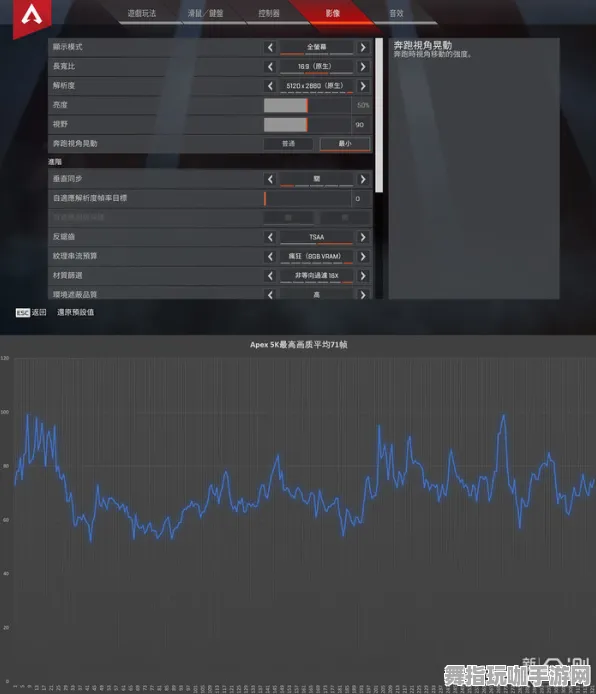Image resolution: width=596 pixels, height=694 pixels.
Task: Click 還原預設值 restore defaults
Action: (76, 312)
